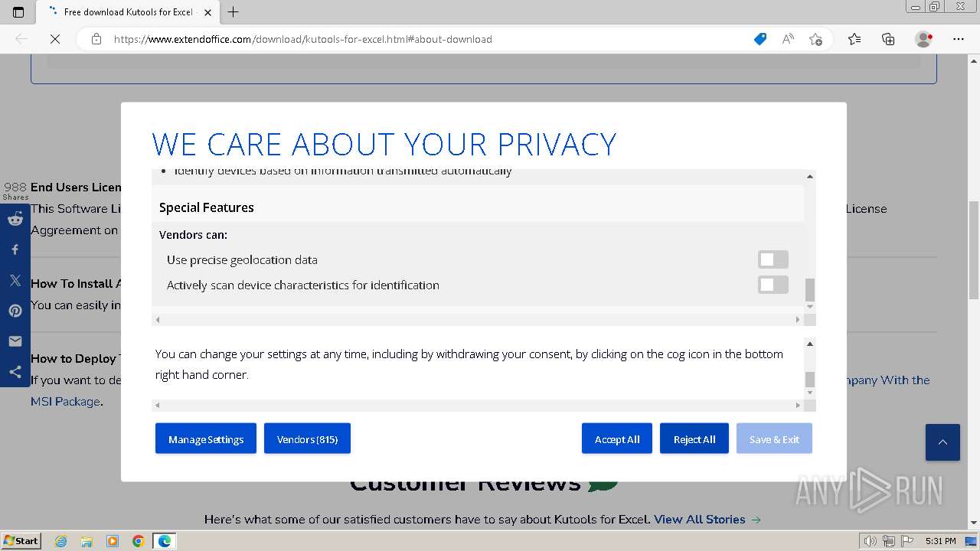Share page via email icon
This screenshot has width=980, height=551.
pos(15,341)
